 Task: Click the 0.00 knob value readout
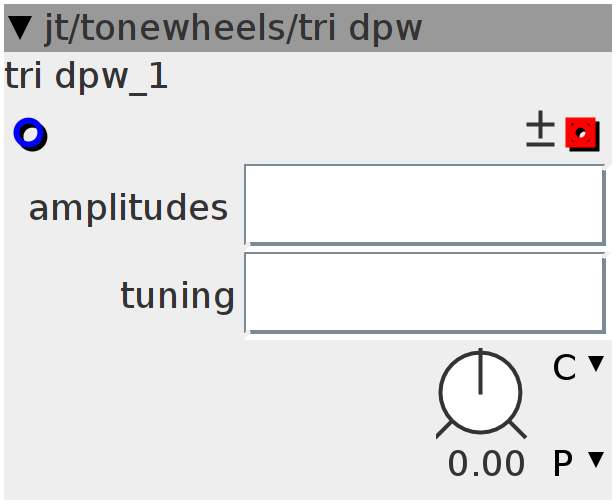pos(486,464)
